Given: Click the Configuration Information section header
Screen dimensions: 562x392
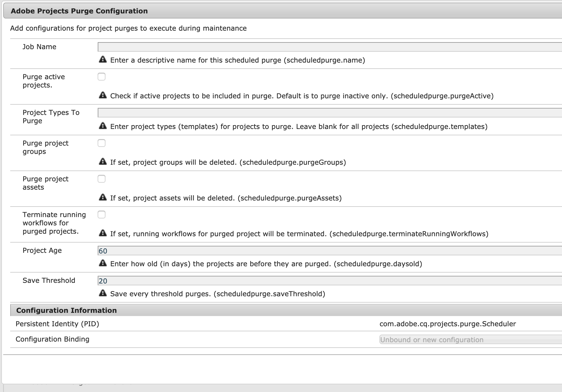Looking at the screenshot, I should pyautogui.click(x=66, y=310).
